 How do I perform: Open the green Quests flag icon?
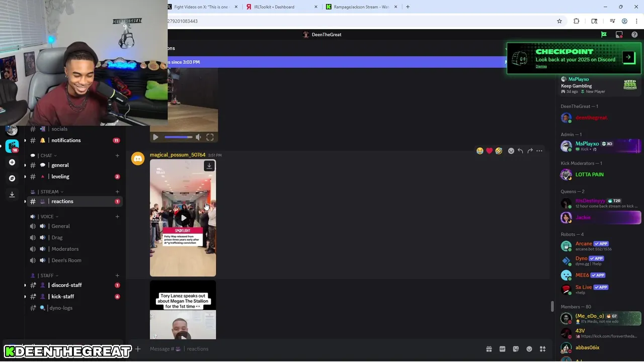pyautogui.click(x=604, y=35)
